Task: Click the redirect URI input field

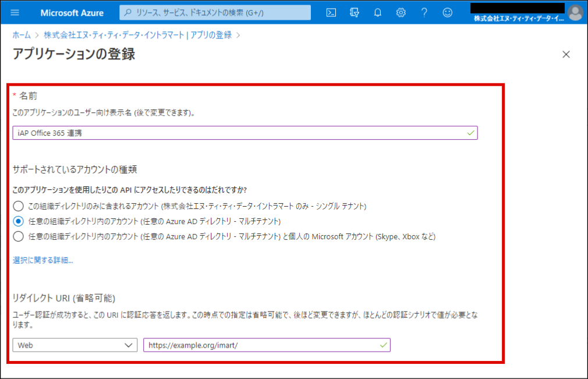Action: (x=267, y=345)
